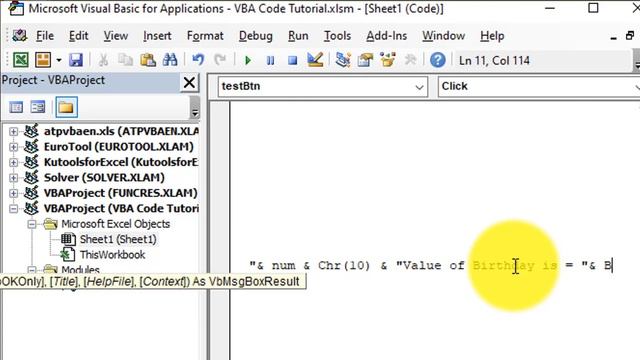The image size is (640, 360).
Task: Open Project Explorer toolbar icon
Action: [343, 60]
